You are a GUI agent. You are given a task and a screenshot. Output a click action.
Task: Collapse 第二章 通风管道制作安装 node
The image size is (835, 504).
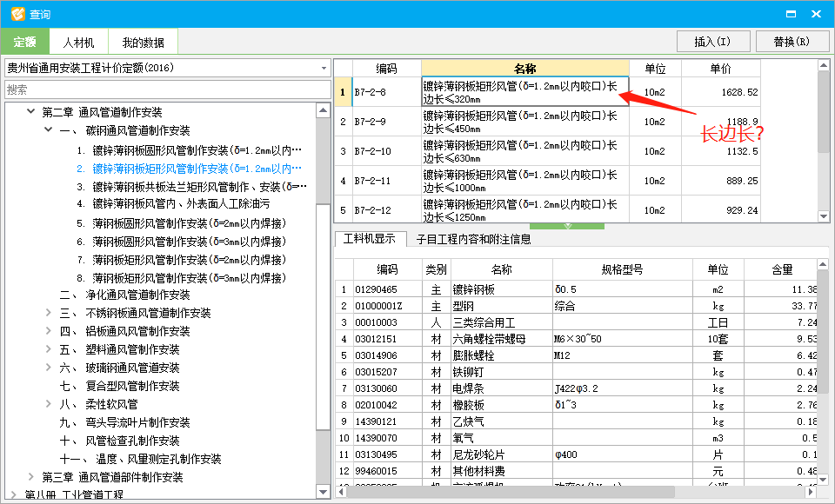point(31,112)
